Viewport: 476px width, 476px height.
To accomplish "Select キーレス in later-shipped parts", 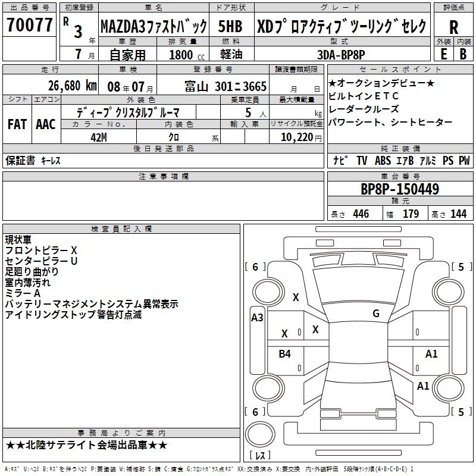I will point(51,161).
